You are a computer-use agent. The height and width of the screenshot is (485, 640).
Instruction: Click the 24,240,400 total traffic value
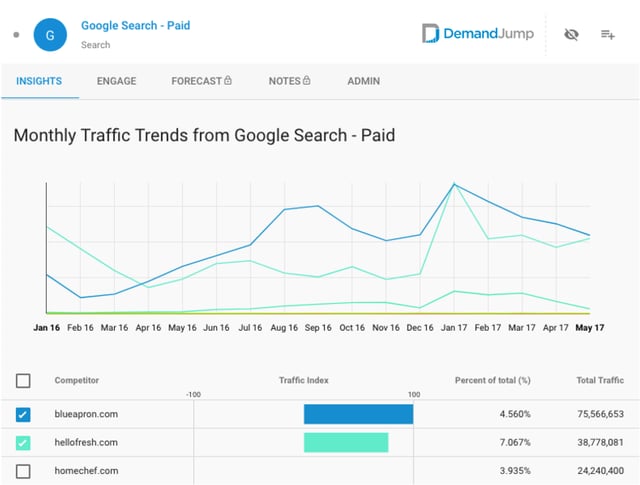pos(600,471)
